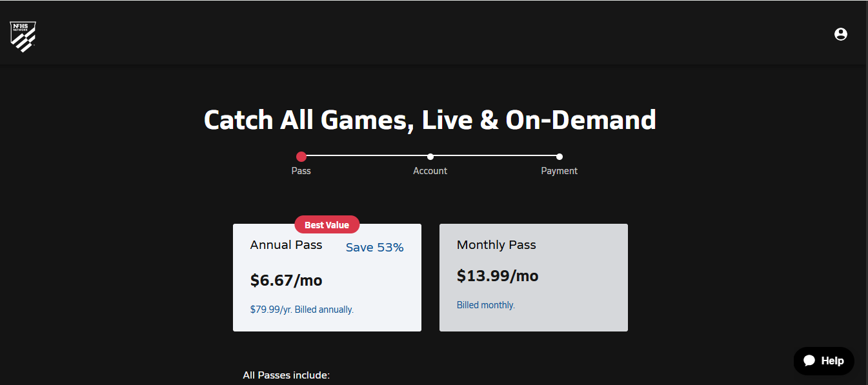This screenshot has width=868, height=385.
Task: Select the Payment step label
Action: coord(560,171)
